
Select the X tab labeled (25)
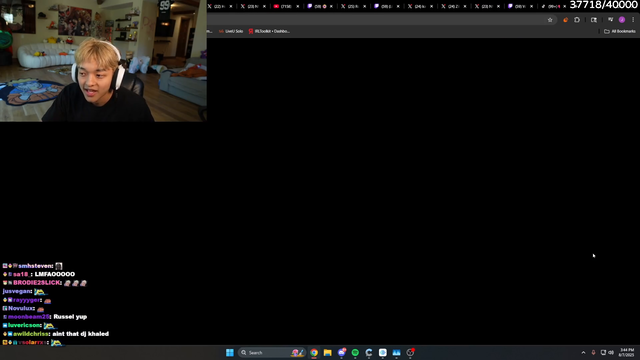tap(353, 6)
